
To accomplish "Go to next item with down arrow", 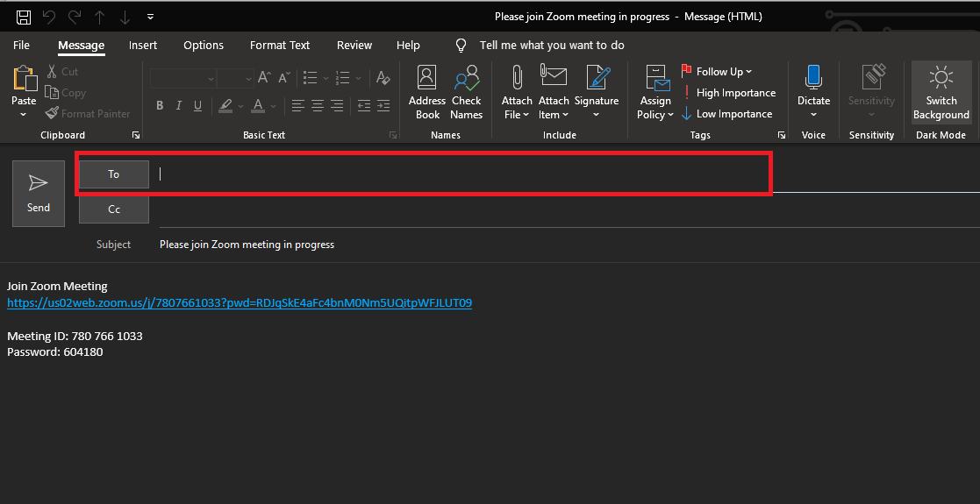I will point(125,17).
